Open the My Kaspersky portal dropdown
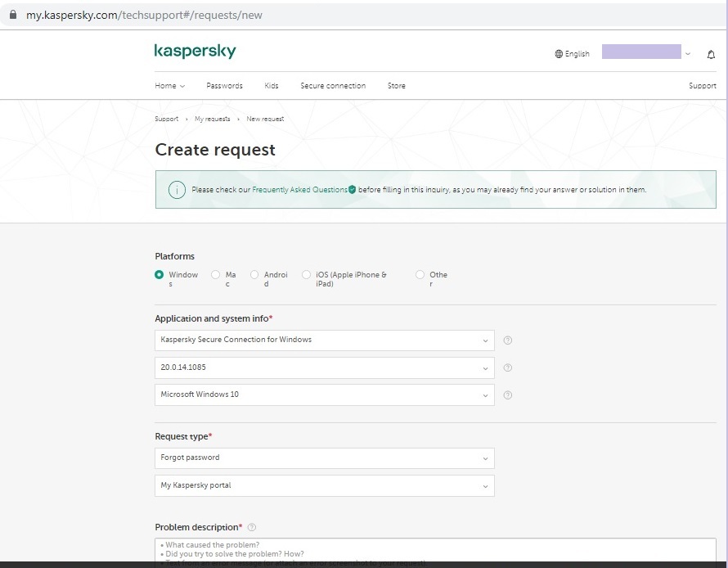 (325, 486)
